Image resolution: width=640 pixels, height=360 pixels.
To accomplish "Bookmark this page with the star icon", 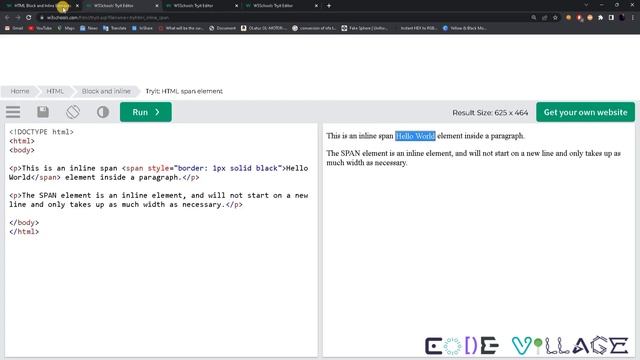I will (x=555, y=18).
